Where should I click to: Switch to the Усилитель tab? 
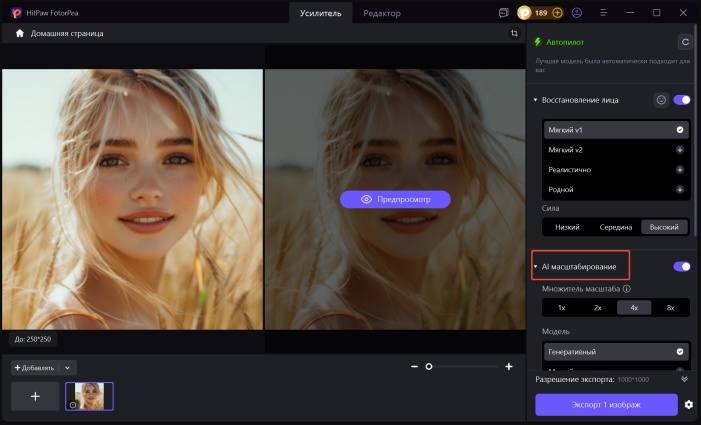point(321,13)
